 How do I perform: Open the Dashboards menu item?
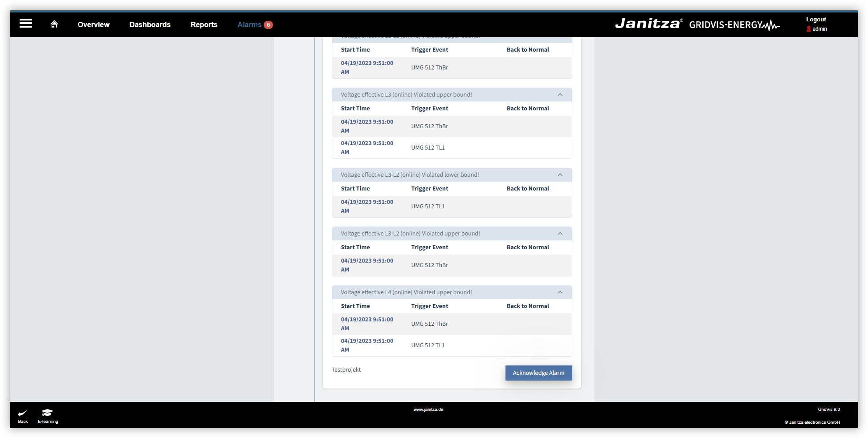coord(150,24)
